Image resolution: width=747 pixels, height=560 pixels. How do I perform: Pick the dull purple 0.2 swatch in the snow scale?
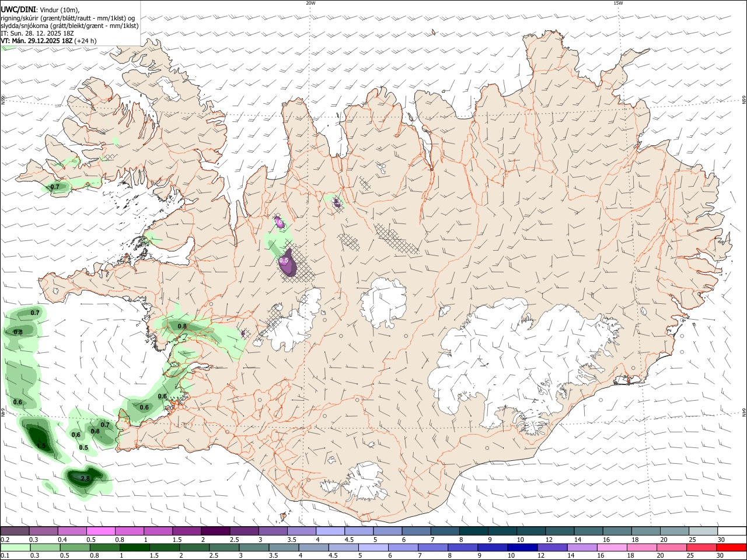click(x=15, y=531)
